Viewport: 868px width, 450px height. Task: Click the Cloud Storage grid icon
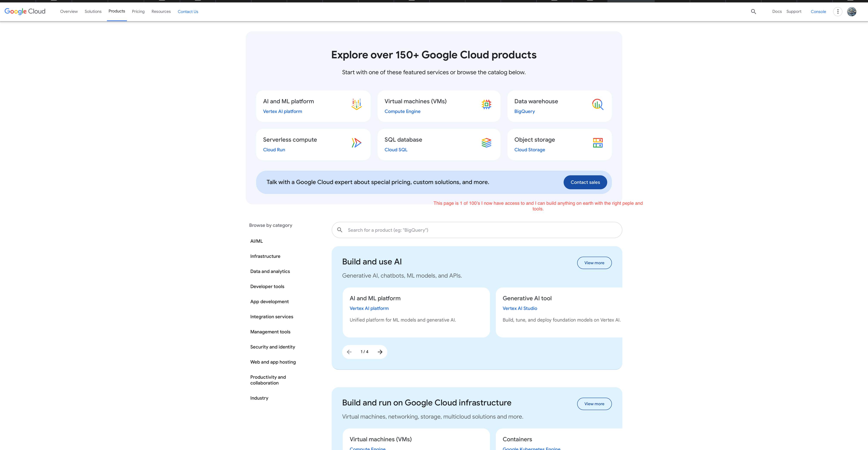pos(597,143)
